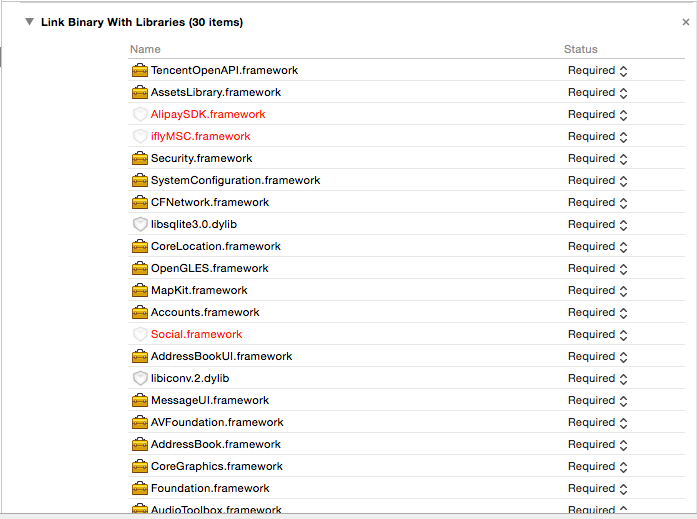Image resolution: width=697 pixels, height=519 pixels.
Task: Select the MapKit.framework name
Action: (199, 290)
